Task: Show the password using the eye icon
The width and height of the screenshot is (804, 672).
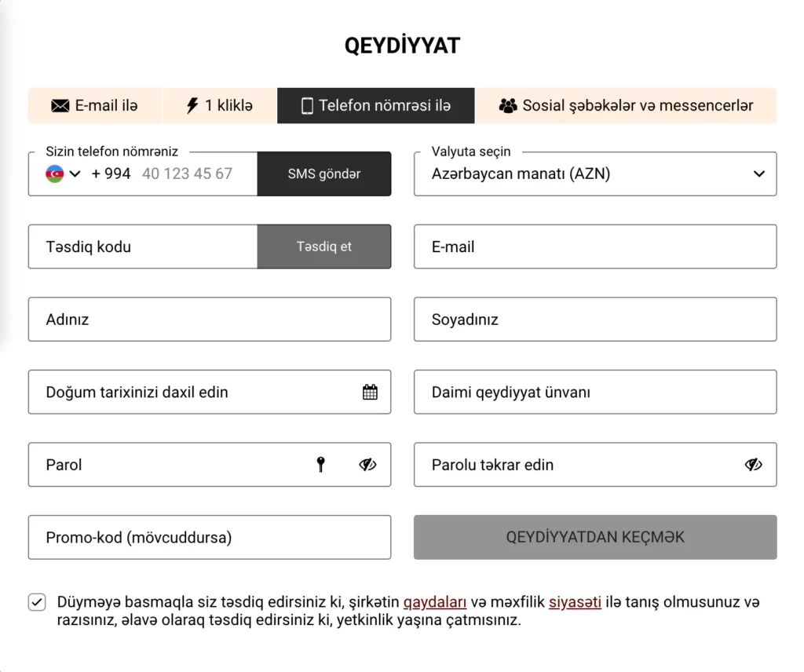Action: pyautogui.click(x=367, y=465)
